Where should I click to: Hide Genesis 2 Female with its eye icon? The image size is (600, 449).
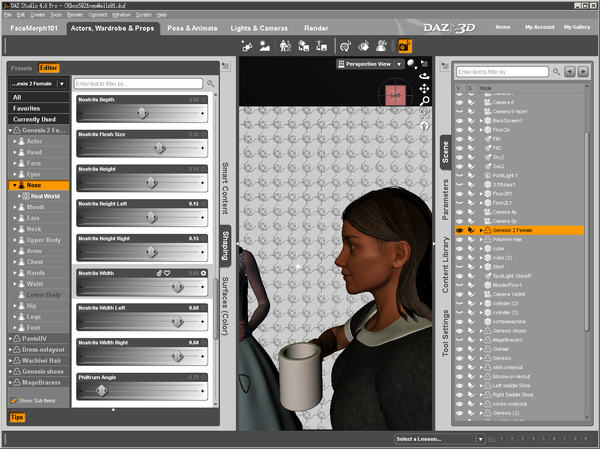[460, 230]
